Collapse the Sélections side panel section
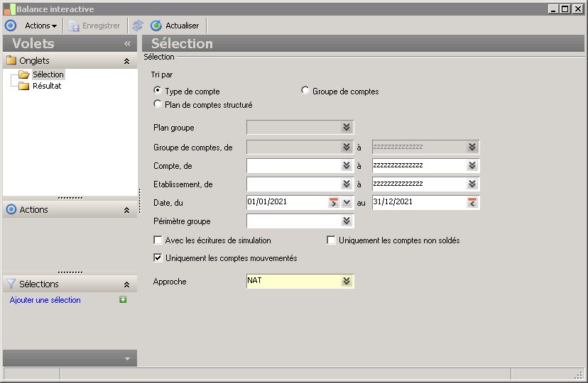The height and width of the screenshot is (383, 588). (126, 284)
